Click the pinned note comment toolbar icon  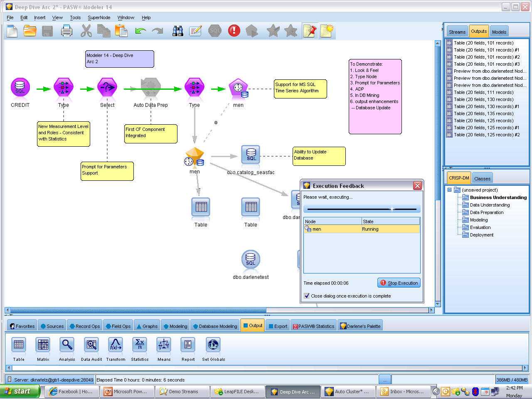(x=310, y=31)
